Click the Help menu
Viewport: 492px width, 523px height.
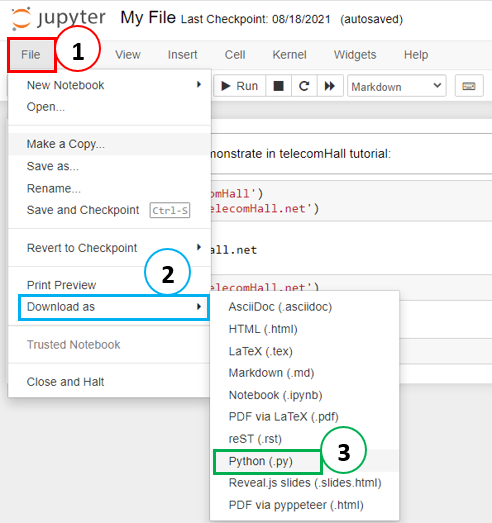[416, 55]
